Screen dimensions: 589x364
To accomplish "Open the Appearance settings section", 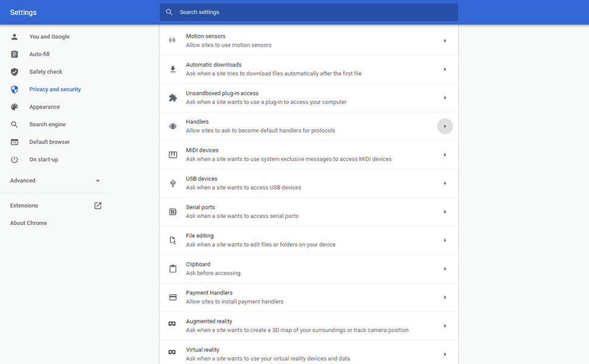I will pos(44,107).
